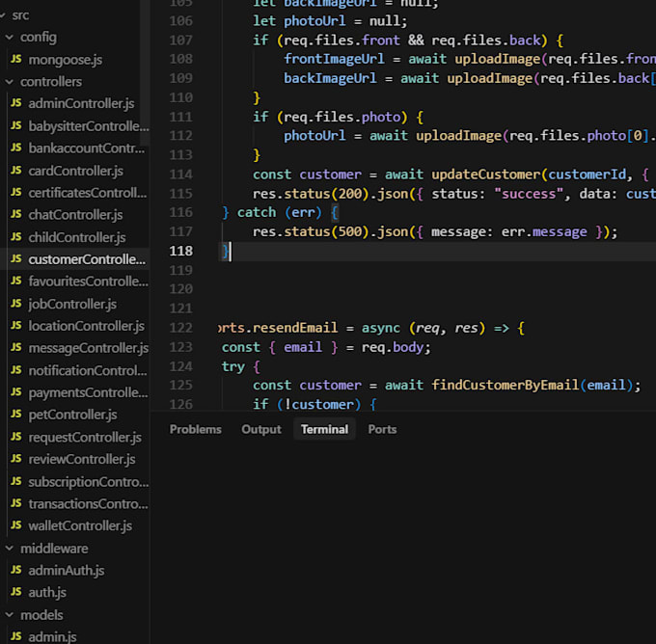
Task: Click the JS icon beside mongoose.js
Action: (x=16, y=59)
